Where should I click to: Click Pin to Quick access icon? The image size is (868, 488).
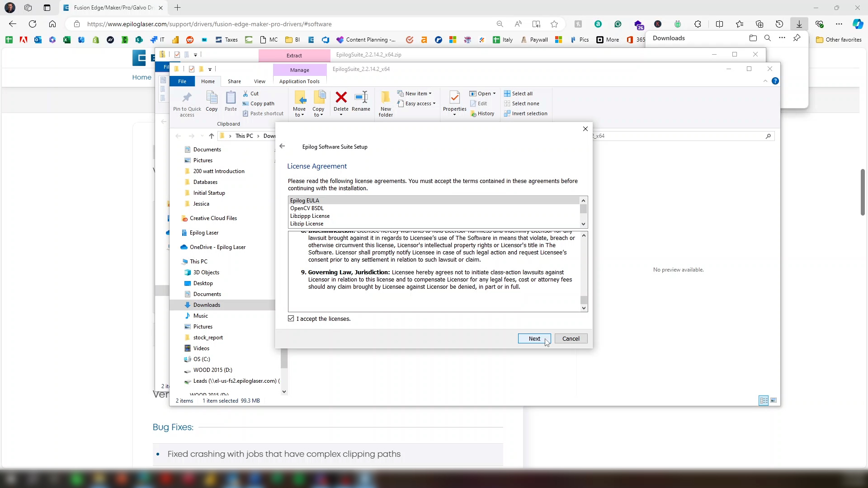pos(187,98)
